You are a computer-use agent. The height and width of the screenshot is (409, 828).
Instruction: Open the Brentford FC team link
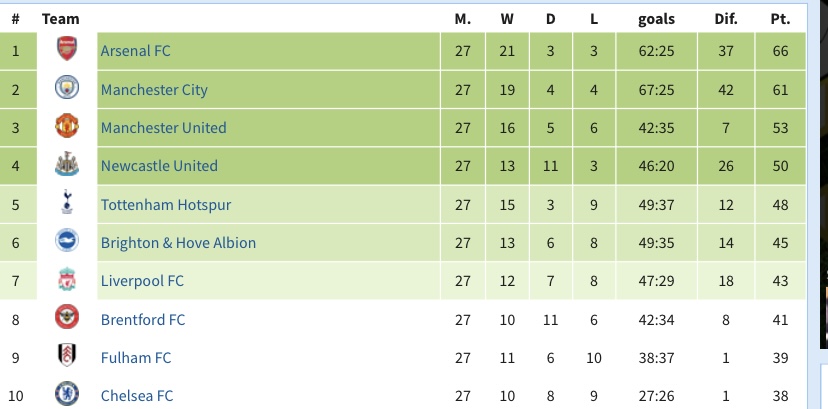coord(143,320)
